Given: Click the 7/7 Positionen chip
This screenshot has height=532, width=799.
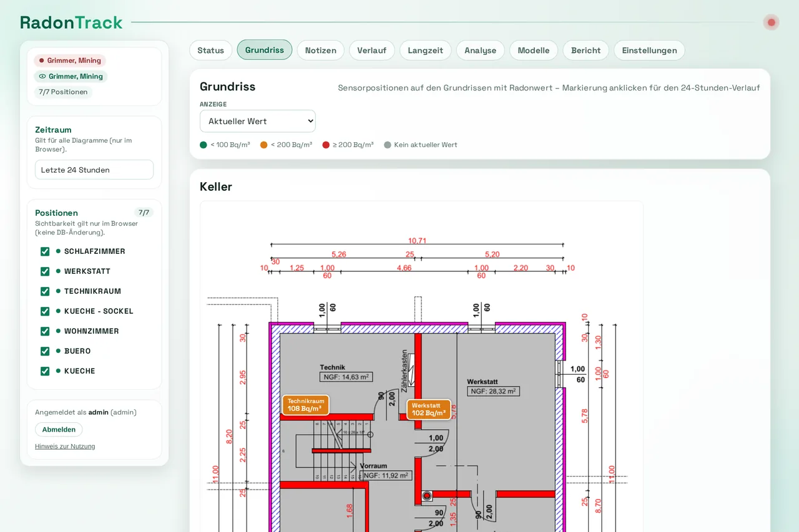Looking at the screenshot, I should coord(63,92).
